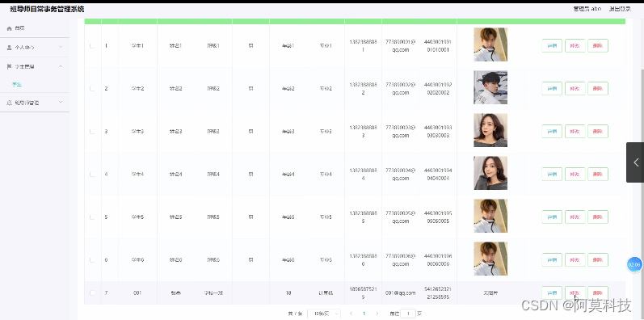Click the page jump input field
This screenshot has height=320, width=644.
[408, 314]
